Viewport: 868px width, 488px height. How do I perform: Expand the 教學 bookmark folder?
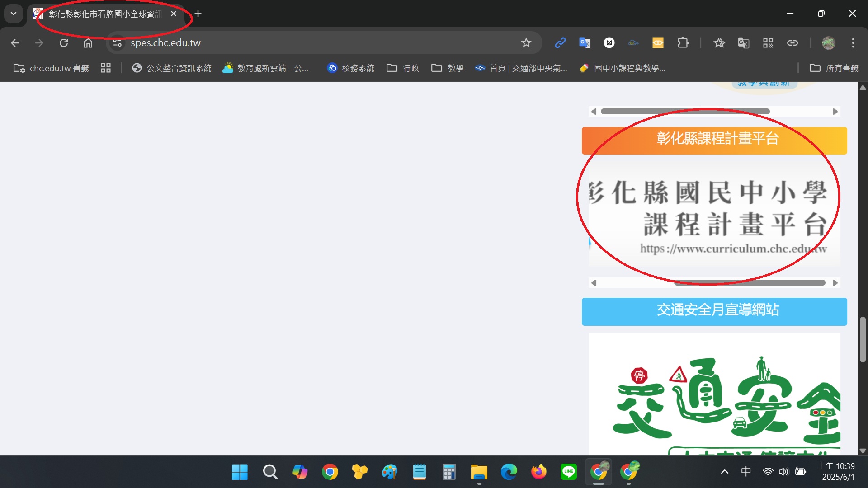448,68
